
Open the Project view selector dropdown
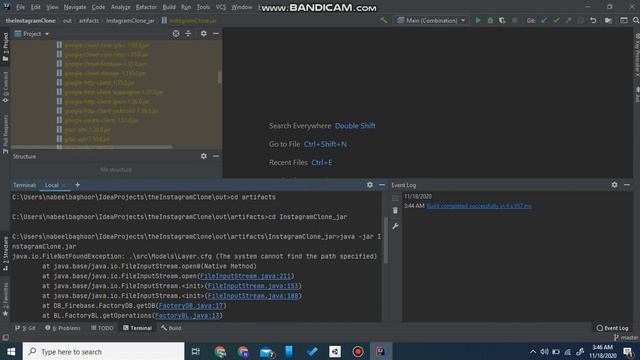[32, 34]
